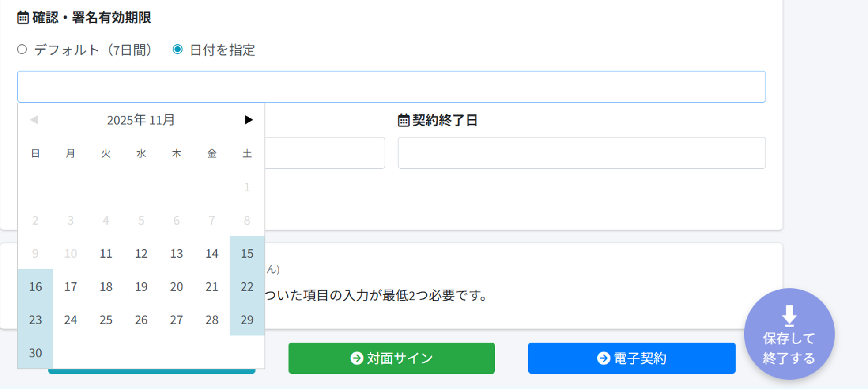Choose November 20 in the calendar
This screenshot has height=389, width=868.
coord(176,286)
